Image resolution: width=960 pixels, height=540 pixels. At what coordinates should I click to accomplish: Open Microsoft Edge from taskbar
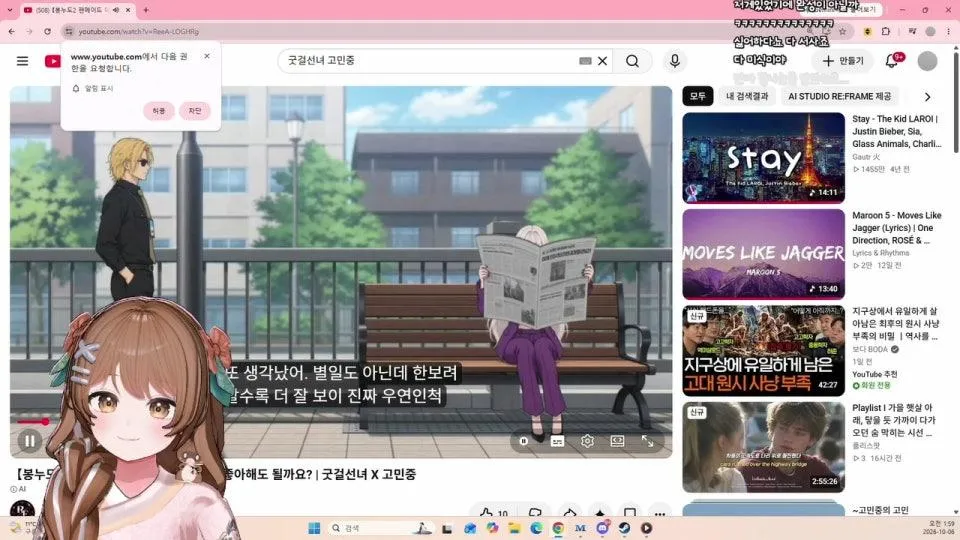(536, 528)
